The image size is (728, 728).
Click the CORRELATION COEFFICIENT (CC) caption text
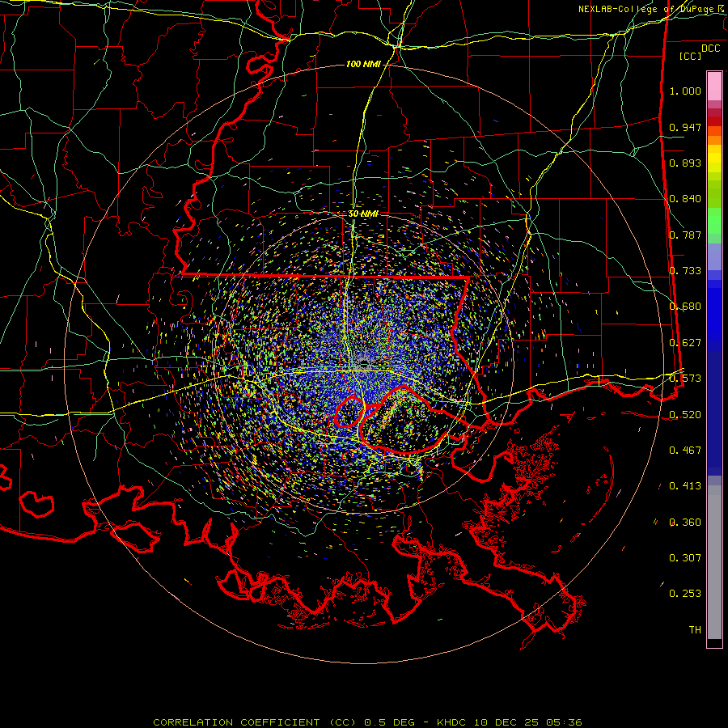(255, 722)
